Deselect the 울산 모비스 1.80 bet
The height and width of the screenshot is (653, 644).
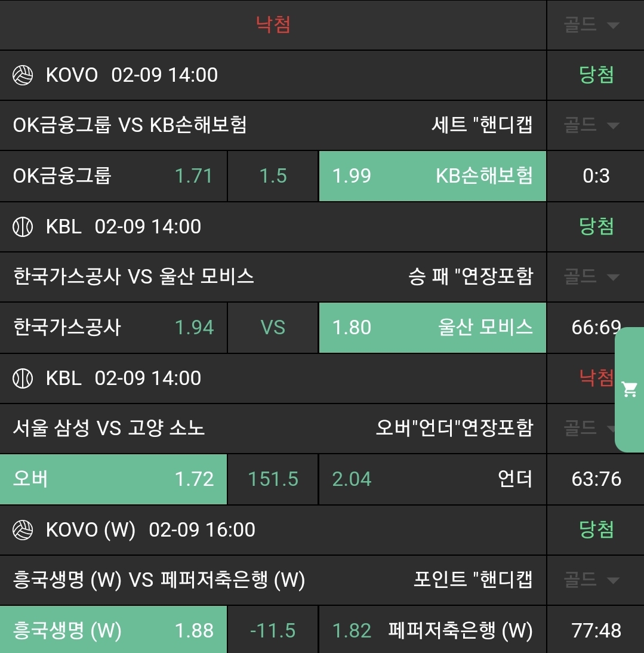point(432,328)
